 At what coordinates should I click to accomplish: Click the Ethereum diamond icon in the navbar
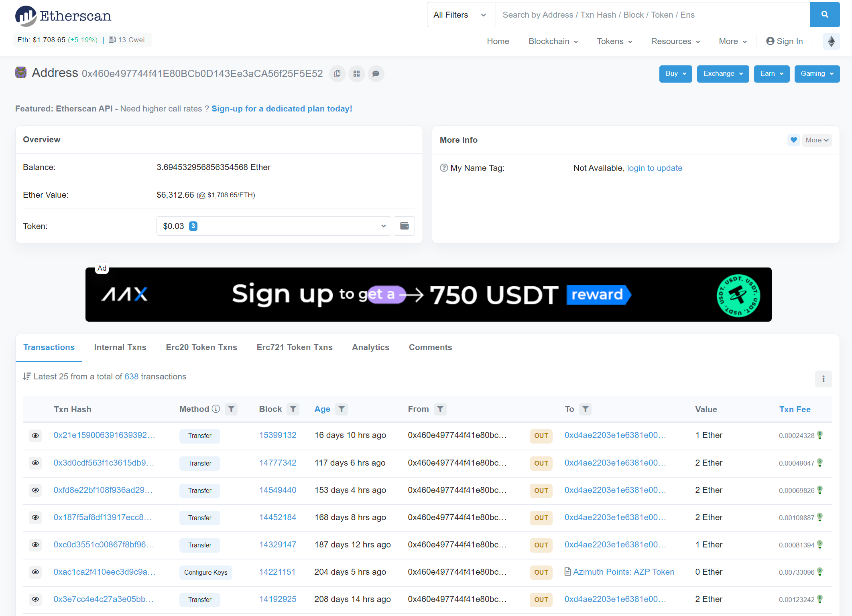831,41
